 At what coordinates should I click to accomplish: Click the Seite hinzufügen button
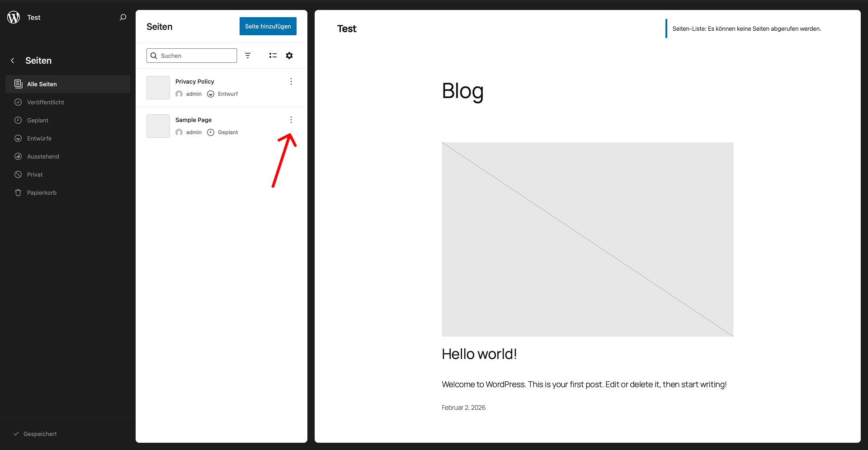[268, 26]
